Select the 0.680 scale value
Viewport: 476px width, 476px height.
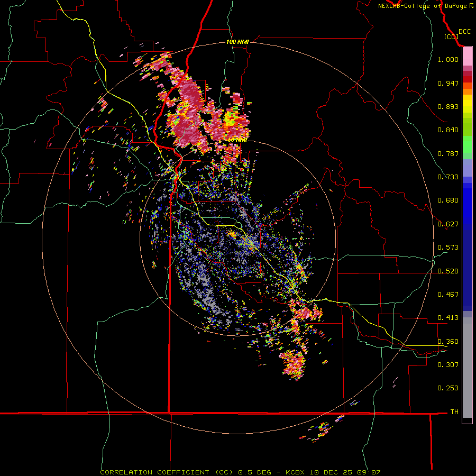(x=448, y=200)
